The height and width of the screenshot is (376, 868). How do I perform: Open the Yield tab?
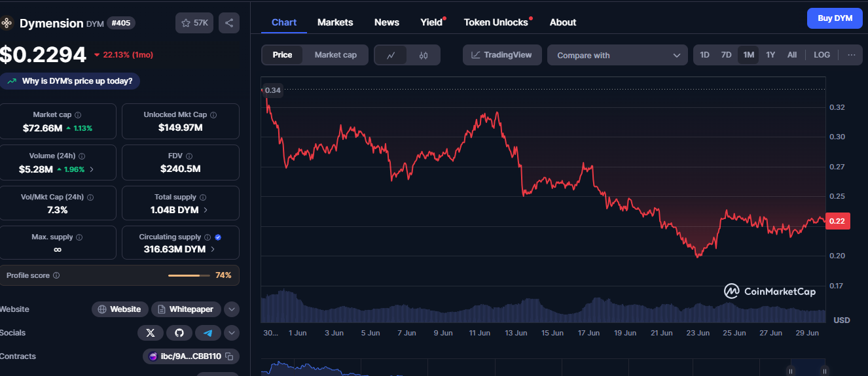(x=432, y=22)
